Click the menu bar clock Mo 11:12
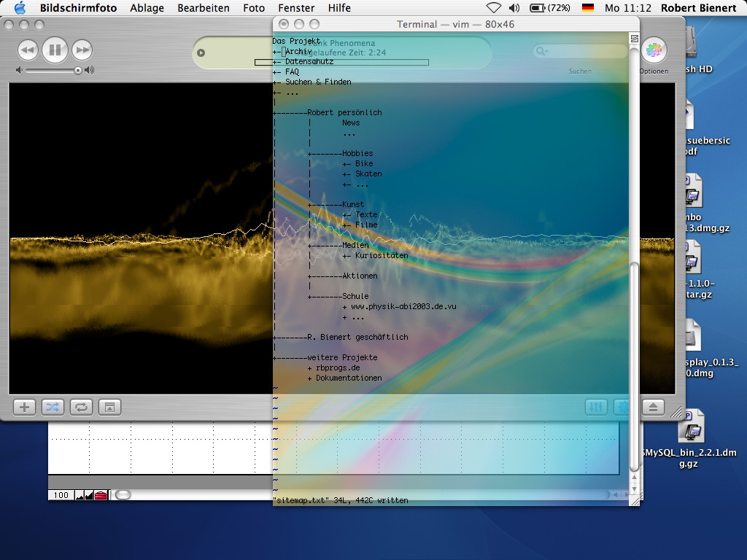The image size is (747, 560). tap(628, 7)
